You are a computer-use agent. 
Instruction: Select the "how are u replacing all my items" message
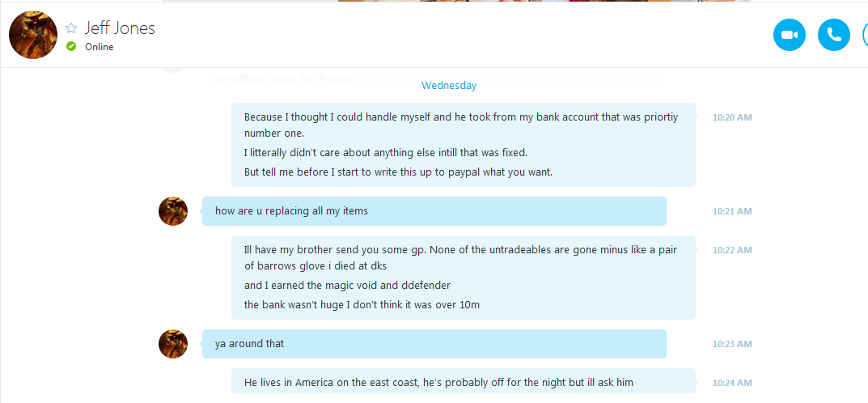pyautogui.click(x=434, y=211)
